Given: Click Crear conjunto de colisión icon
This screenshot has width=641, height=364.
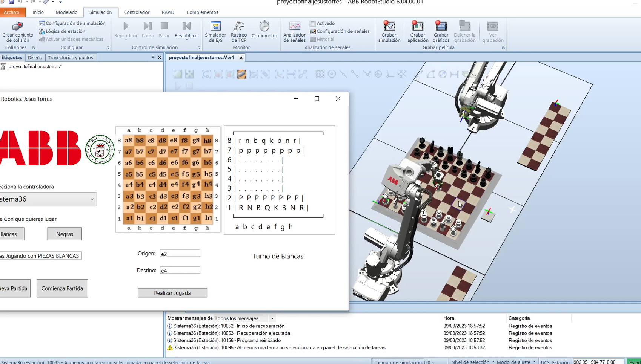Looking at the screenshot, I should 18,27.
